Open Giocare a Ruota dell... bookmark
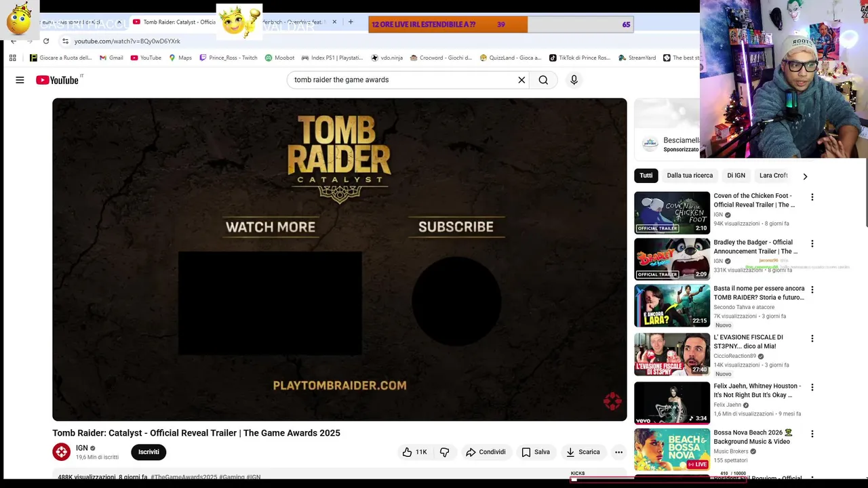This screenshot has height=488, width=868. coord(61,58)
